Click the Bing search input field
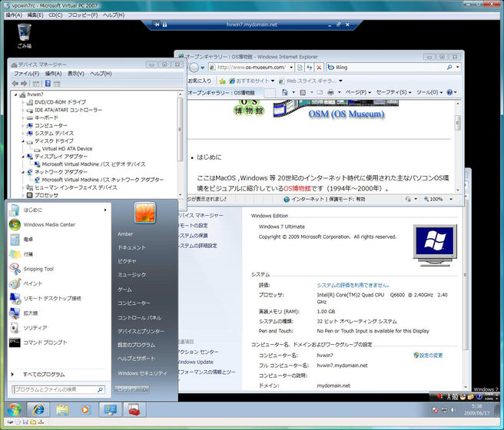This screenshot has height=430, width=504. [x=389, y=68]
